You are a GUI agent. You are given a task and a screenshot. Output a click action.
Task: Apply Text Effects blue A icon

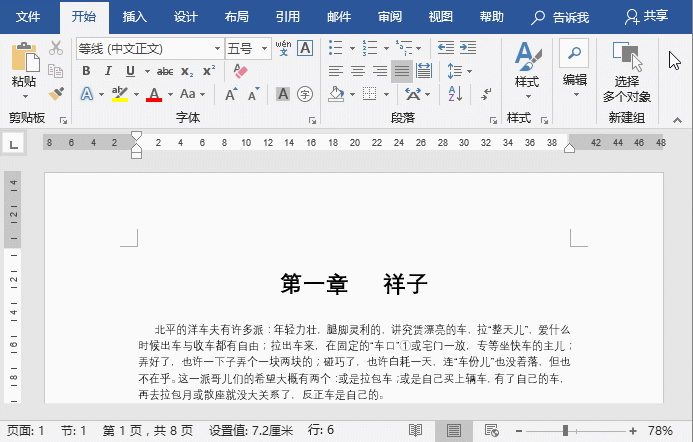click(x=87, y=94)
